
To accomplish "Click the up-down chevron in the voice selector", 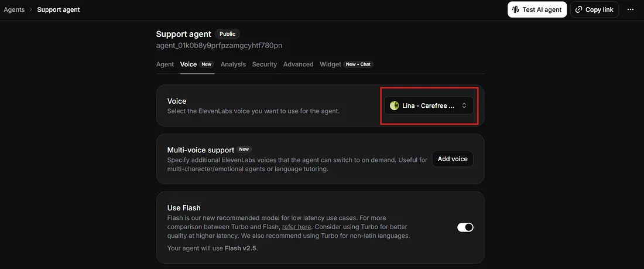I will coord(464,105).
